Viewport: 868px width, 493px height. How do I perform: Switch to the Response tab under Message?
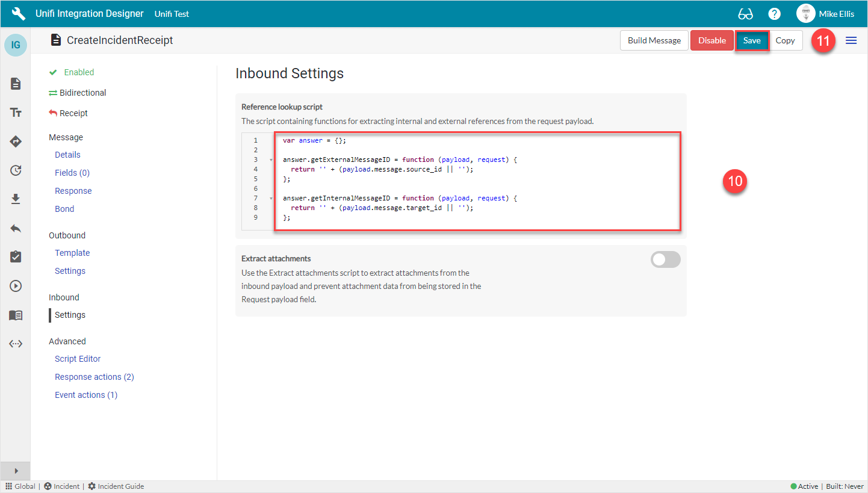pyautogui.click(x=73, y=190)
